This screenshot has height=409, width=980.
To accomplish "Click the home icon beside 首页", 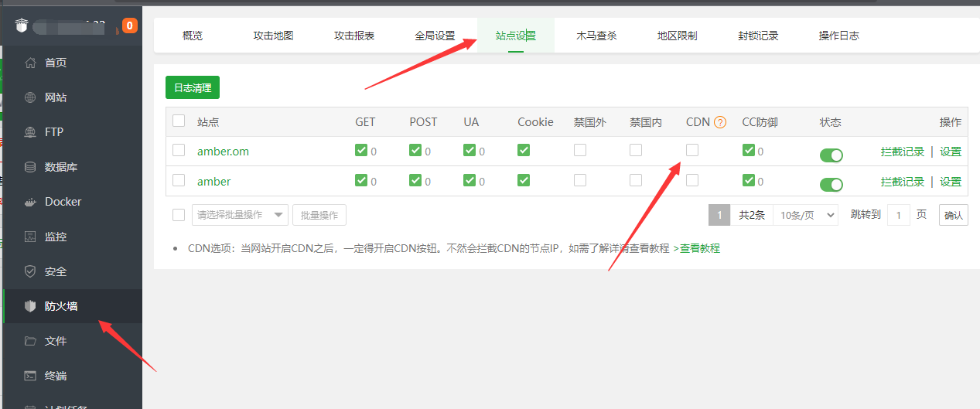I will pyautogui.click(x=30, y=63).
